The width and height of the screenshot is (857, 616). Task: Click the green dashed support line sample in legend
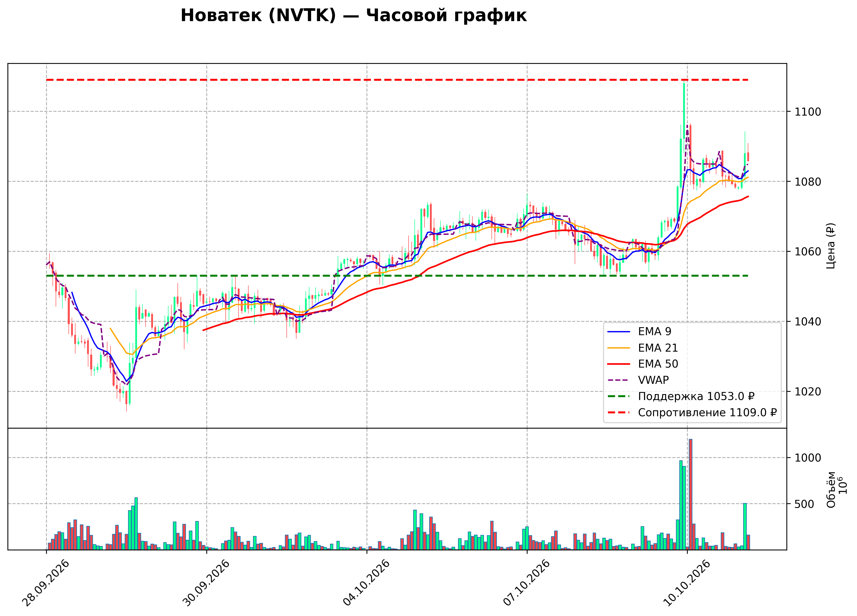point(619,396)
